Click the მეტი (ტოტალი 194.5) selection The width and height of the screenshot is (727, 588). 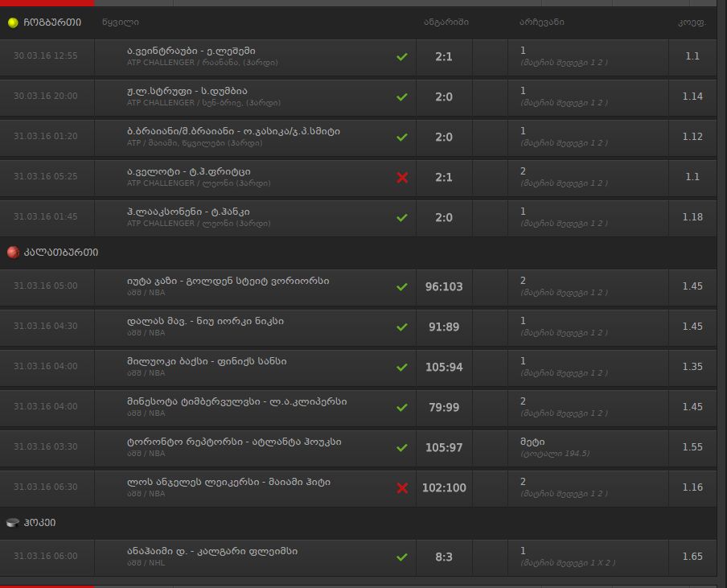(555, 447)
